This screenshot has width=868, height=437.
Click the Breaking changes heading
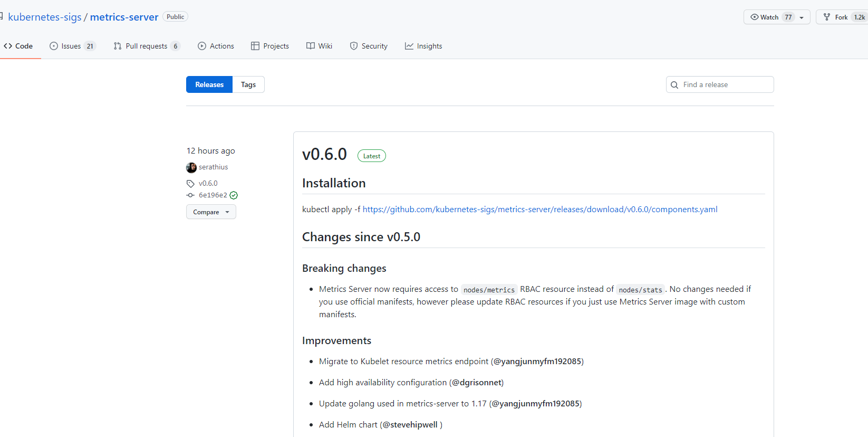344,268
